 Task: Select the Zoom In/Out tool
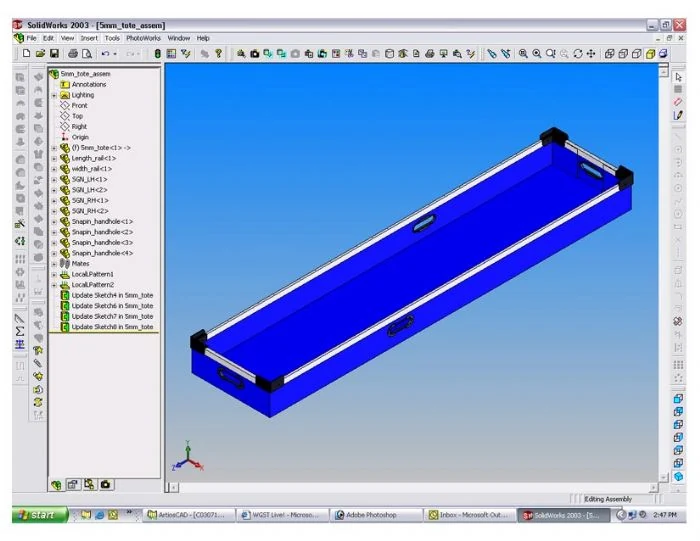pyautogui.click(x=550, y=54)
